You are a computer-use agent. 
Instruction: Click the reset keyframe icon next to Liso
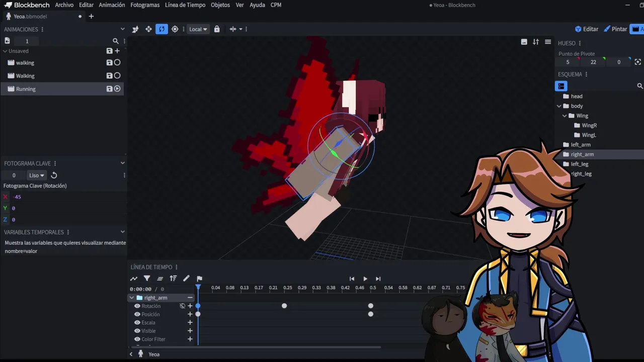click(54, 175)
